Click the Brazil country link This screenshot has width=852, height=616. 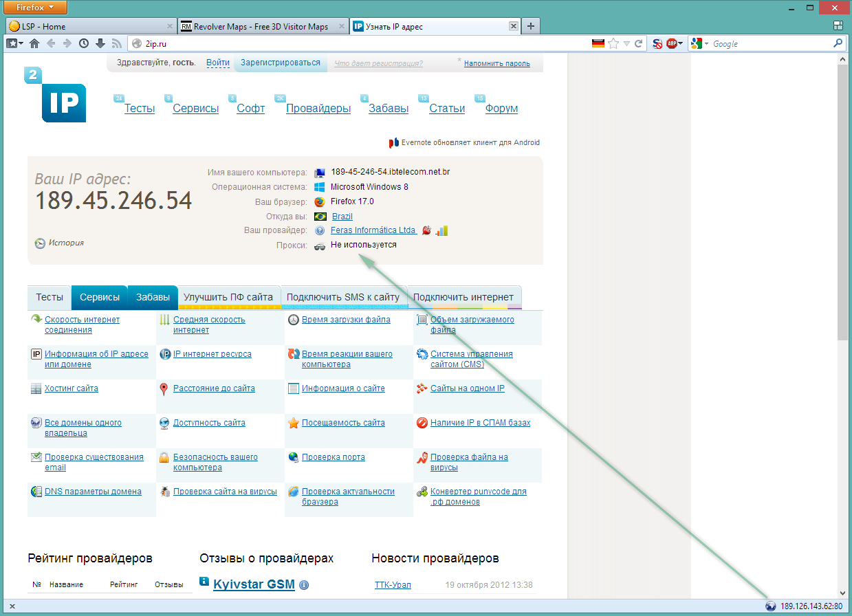(x=342, y=217)
